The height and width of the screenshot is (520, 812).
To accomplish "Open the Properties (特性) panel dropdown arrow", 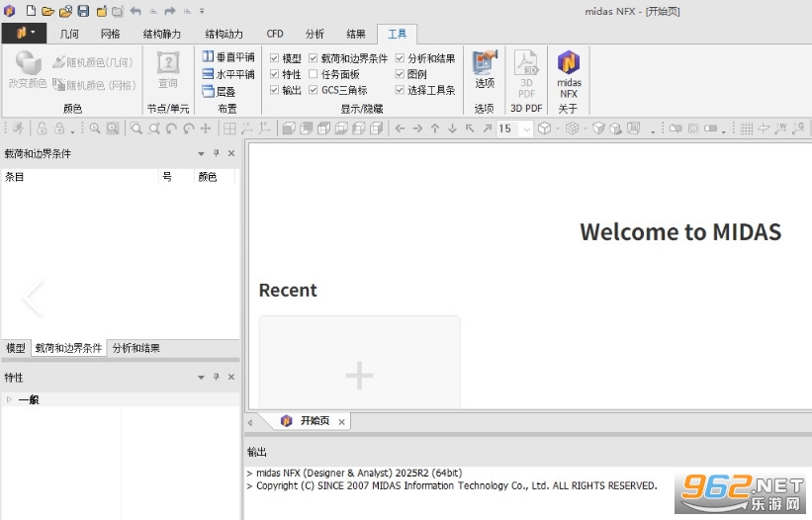I will pyautogui.click(x=201, y=378).
